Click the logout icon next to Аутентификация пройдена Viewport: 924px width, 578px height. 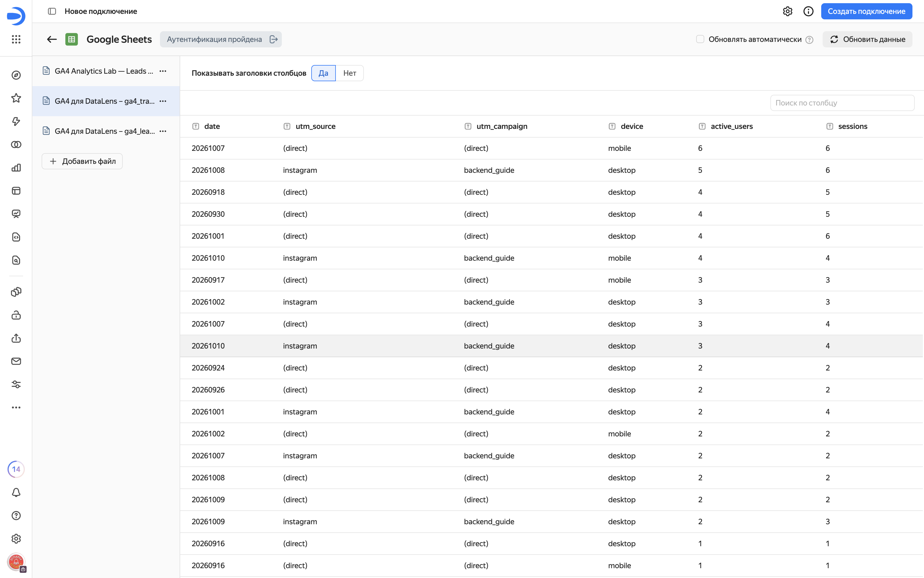tap(273, 39)
